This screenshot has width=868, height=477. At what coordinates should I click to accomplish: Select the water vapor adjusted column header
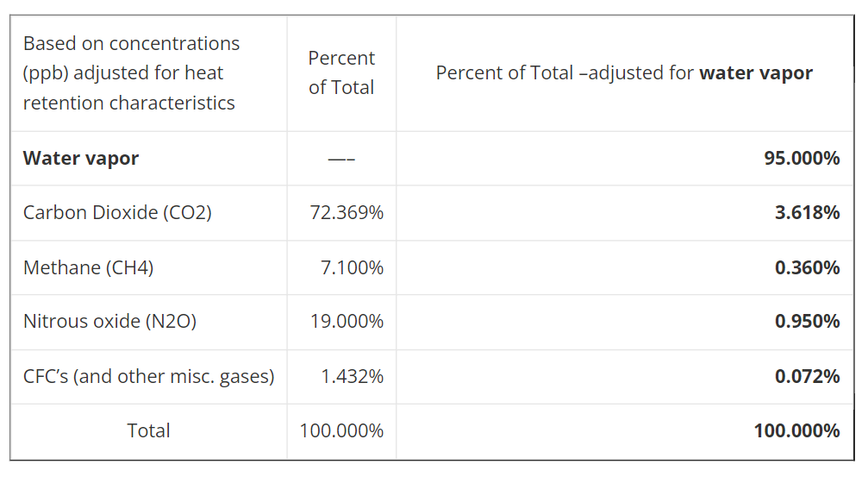tap(624, 72)
